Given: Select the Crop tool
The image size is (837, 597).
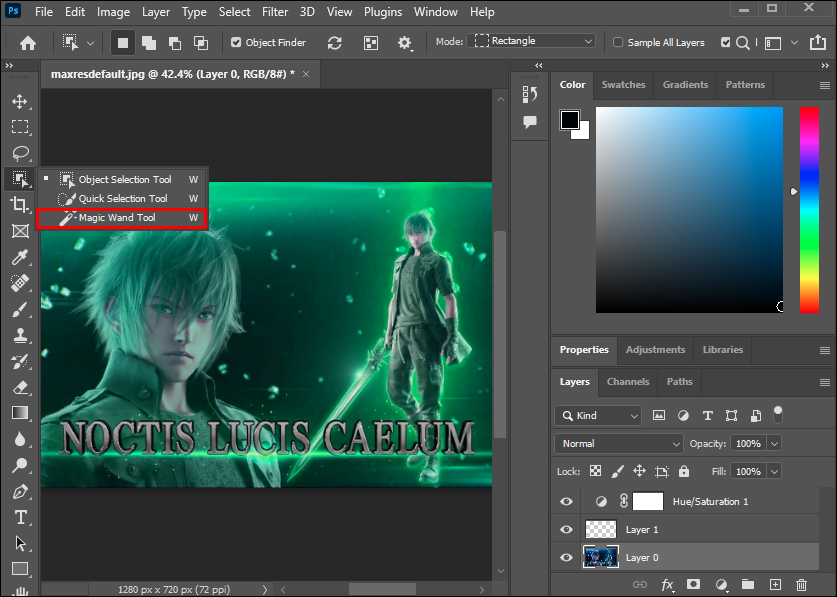Looking at the screenshot, I should click(19, 205).
